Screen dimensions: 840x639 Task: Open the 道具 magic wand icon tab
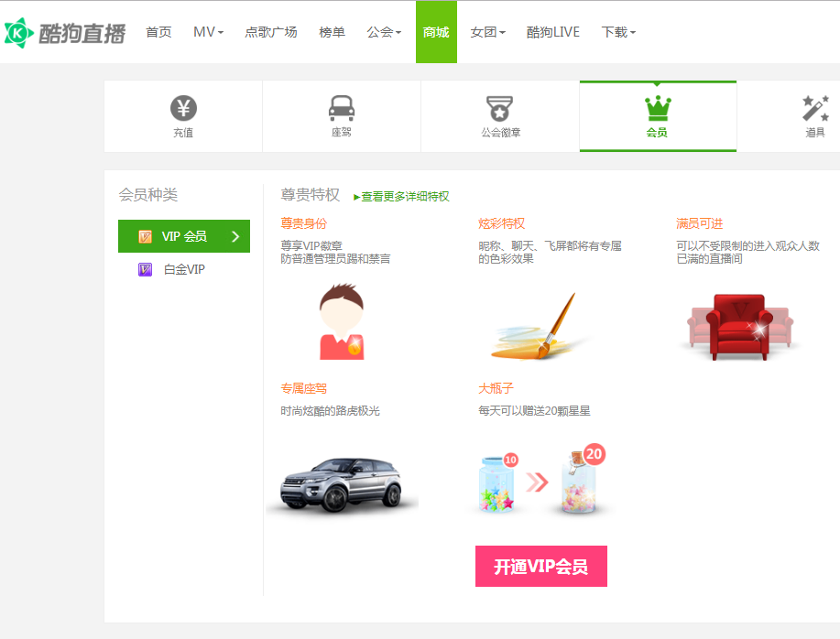[x=814, y=109]
